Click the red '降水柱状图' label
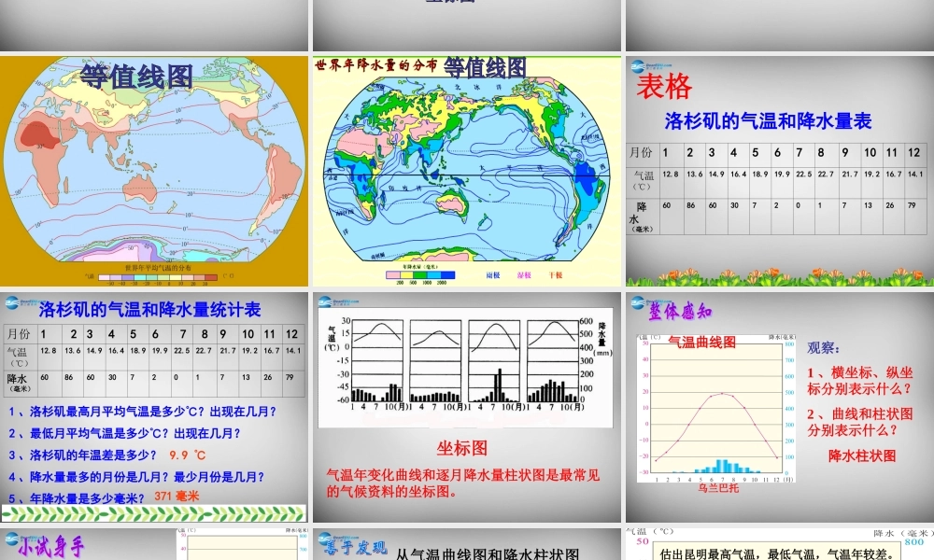Viewport: 934px width, 560px height. (x=862, y=455)
